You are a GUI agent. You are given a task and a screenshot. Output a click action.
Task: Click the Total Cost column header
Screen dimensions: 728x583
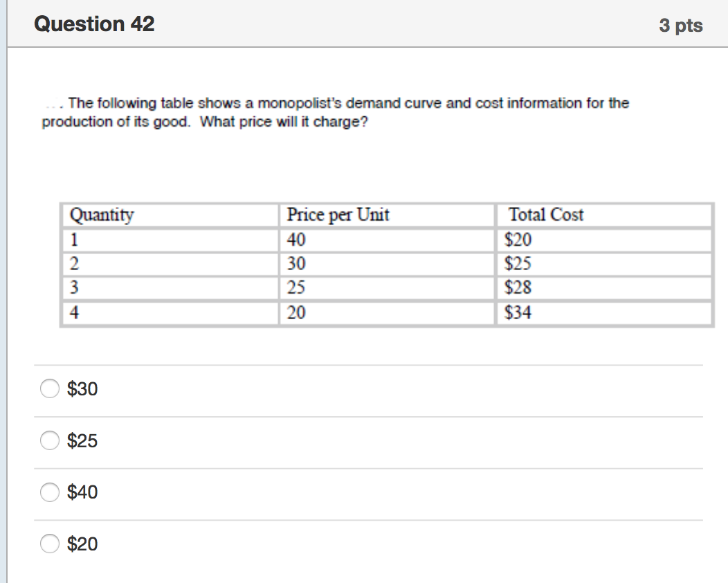(546, 215)
